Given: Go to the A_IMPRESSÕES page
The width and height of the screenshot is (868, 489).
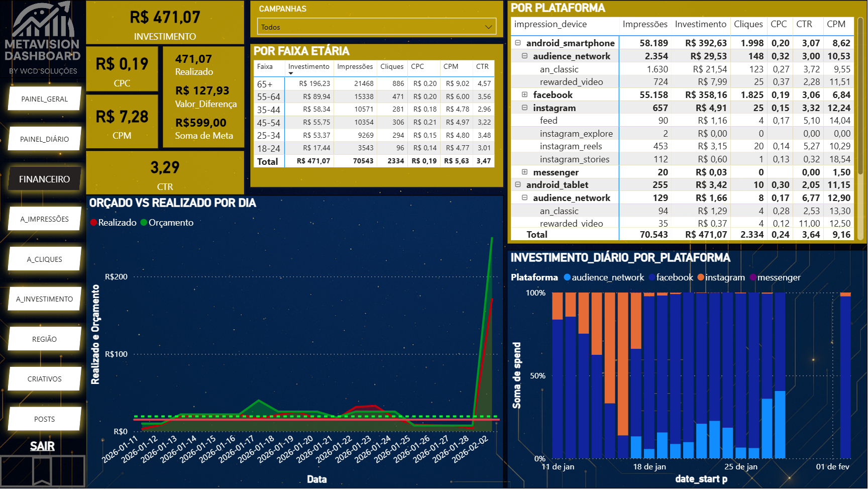Looking at the screenshot, I should [44, 219].
